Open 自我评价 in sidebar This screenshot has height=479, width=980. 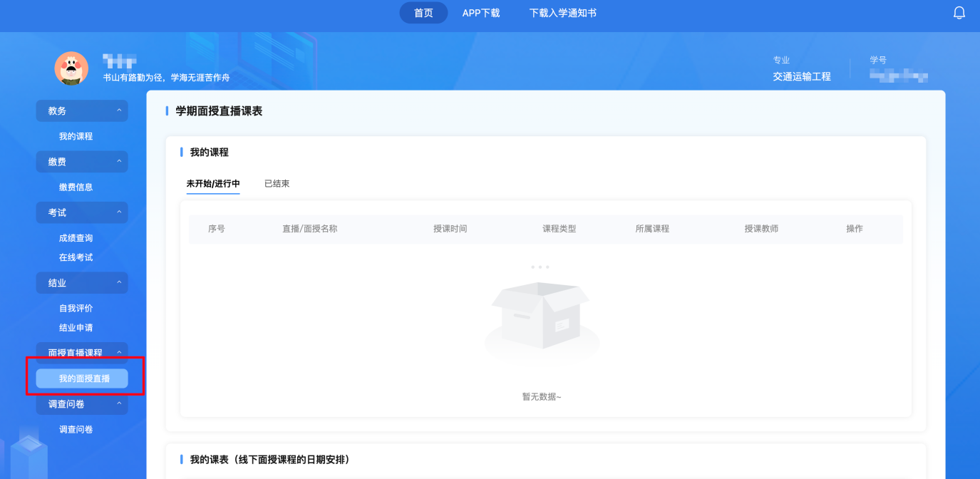tap(76, 308)
